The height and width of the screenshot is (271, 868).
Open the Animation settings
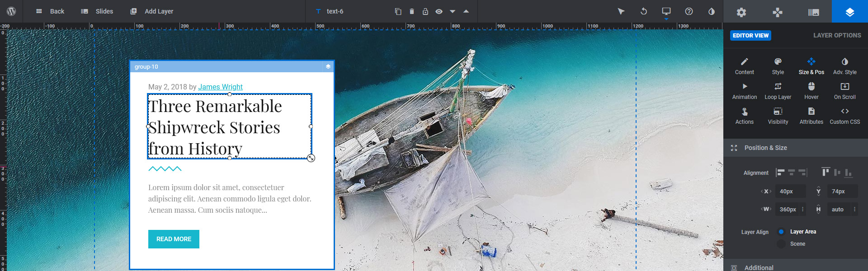(x=745, y=91)
